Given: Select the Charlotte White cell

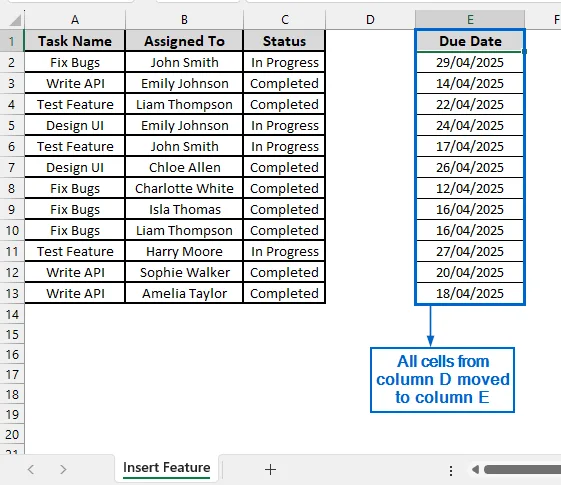Looking at the screenshot, I should pyautogui.click(x=184, y=188).
